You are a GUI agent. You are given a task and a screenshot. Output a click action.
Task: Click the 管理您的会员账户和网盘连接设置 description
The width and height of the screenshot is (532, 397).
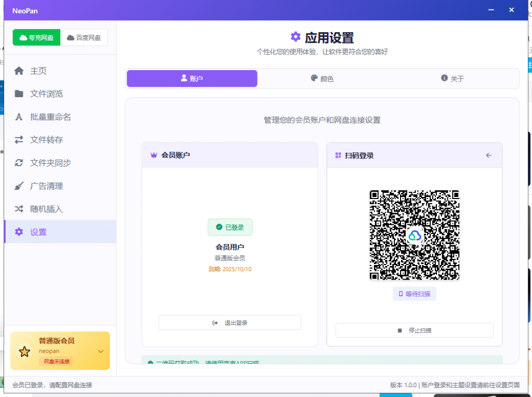pos(322,120)
